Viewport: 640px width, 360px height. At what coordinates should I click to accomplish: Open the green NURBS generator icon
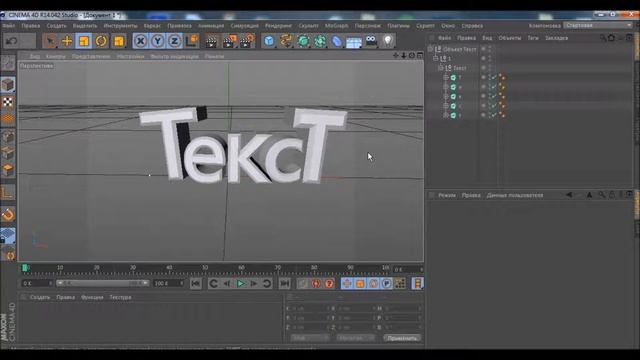click(303, 41)
